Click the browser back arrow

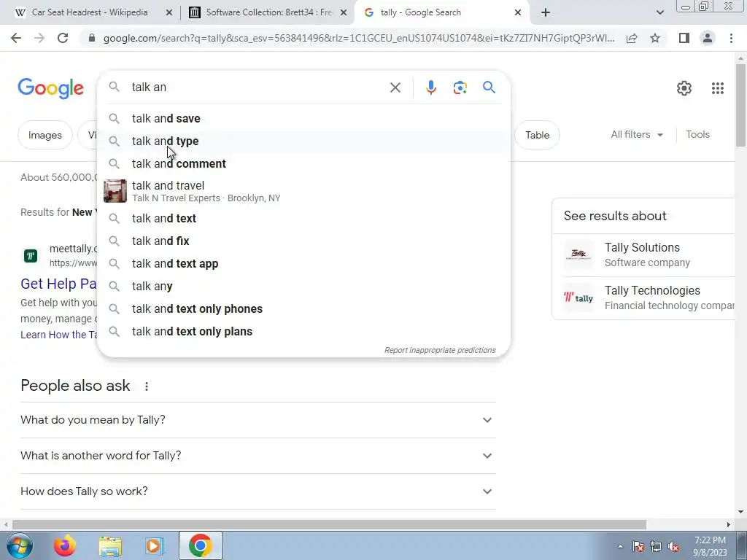tap(16, 38)
